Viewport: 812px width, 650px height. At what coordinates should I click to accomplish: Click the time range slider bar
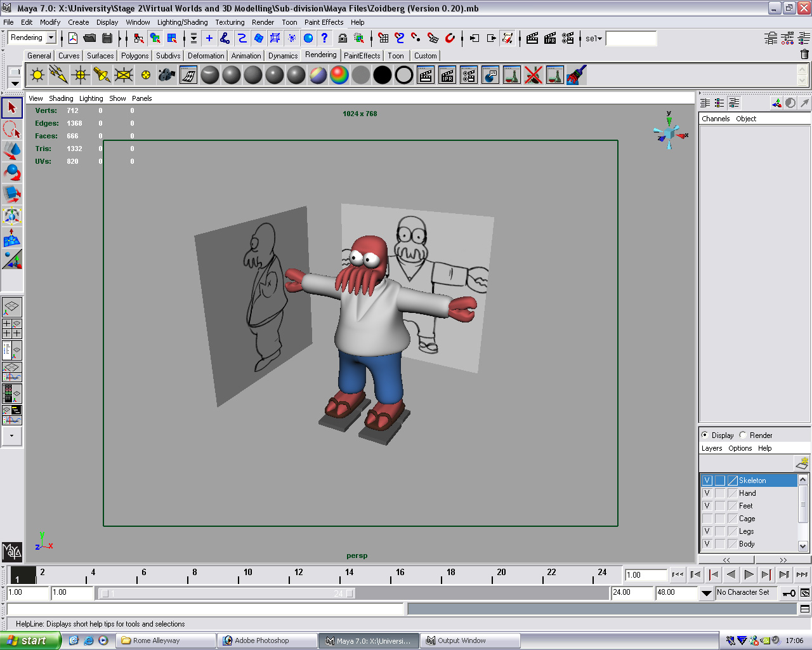point(227,594)
